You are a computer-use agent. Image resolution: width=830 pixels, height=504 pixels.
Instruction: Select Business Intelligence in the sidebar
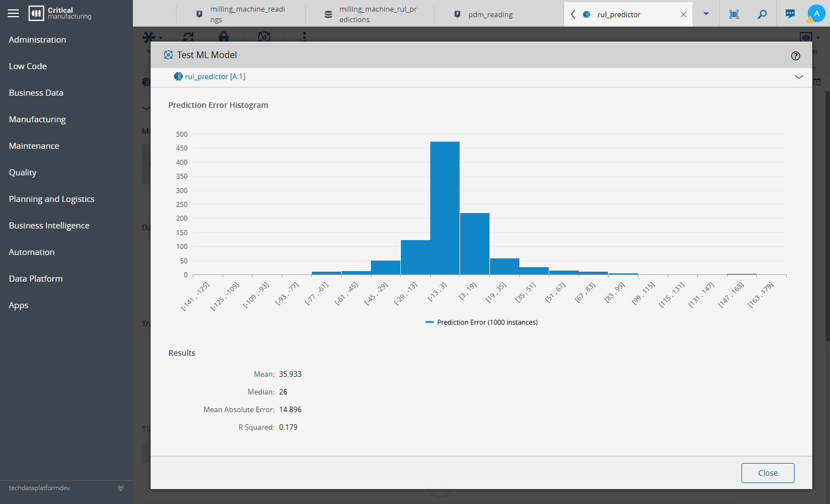(x=49, y=225)
